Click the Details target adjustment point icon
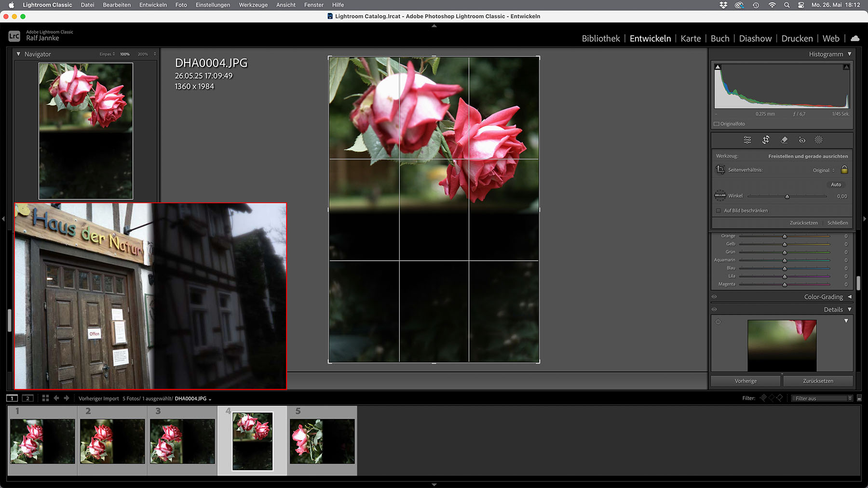This screenshot has width=868, height=488. [x=718, y=322]
